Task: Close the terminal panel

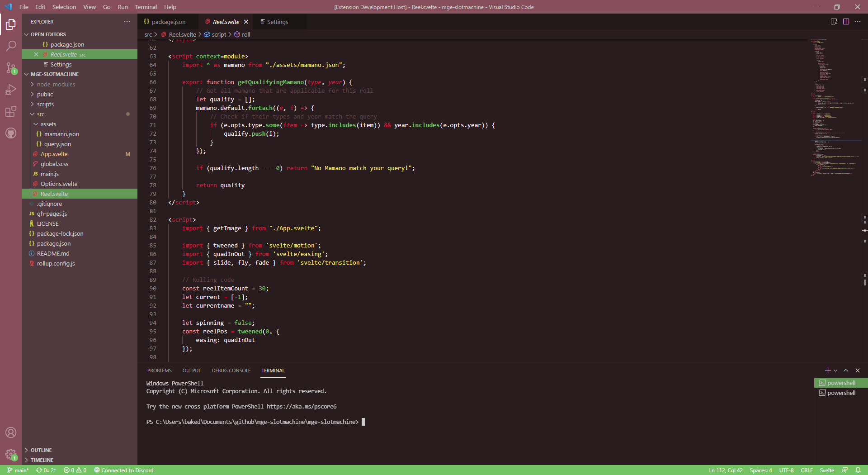Action: click(x=858, y=370)
